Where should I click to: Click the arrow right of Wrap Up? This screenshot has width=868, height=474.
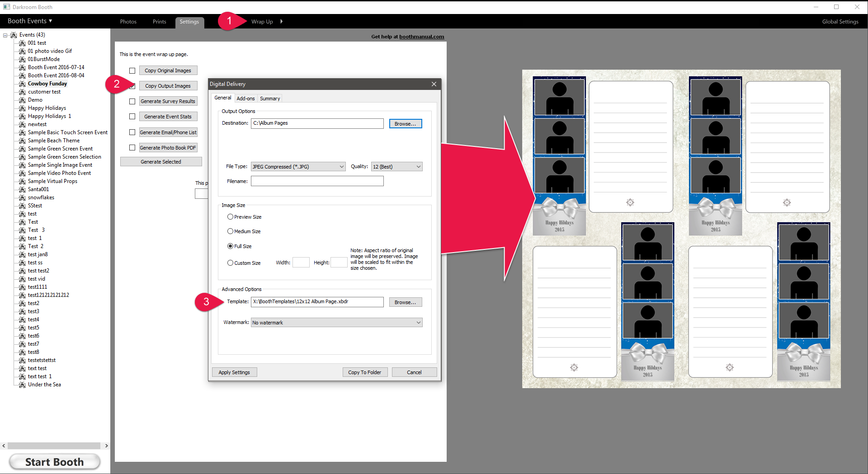coord(281,21)
